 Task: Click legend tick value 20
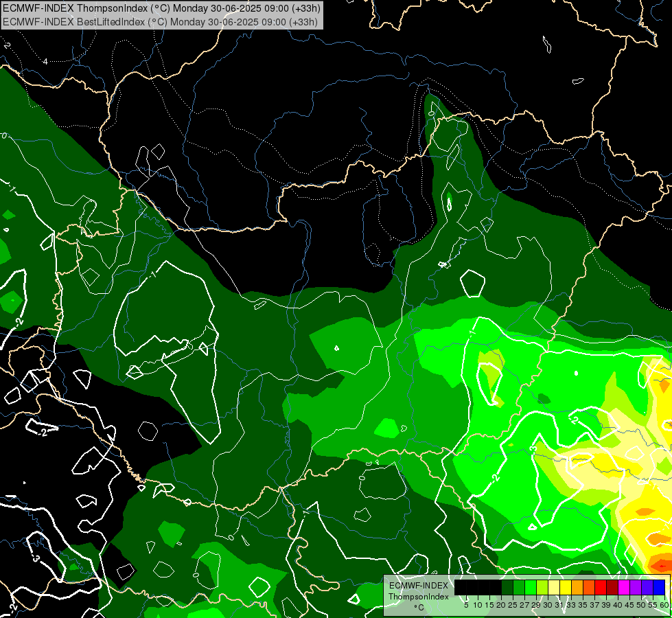pyautogui.click(x=502, y=605)
